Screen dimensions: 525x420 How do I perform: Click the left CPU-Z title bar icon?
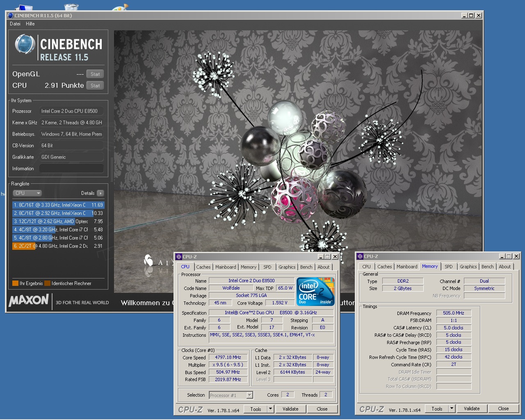tap(179, 257)
